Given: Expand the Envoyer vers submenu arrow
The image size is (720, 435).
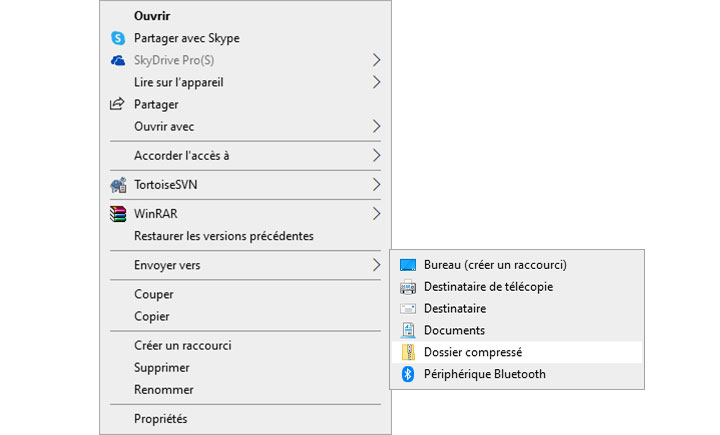Looking at the screenshot, I should click(376, 265).
